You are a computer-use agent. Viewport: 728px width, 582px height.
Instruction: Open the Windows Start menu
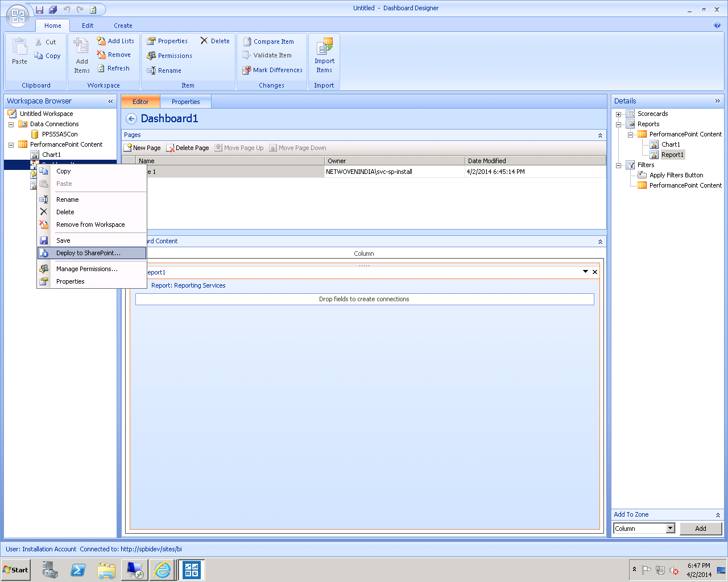click(x=15, y=569)
